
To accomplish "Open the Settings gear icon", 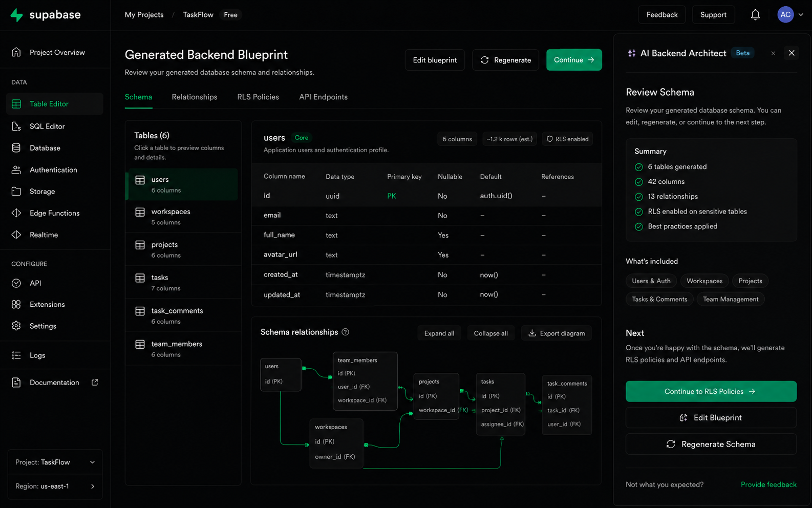I will pos(16,326).
